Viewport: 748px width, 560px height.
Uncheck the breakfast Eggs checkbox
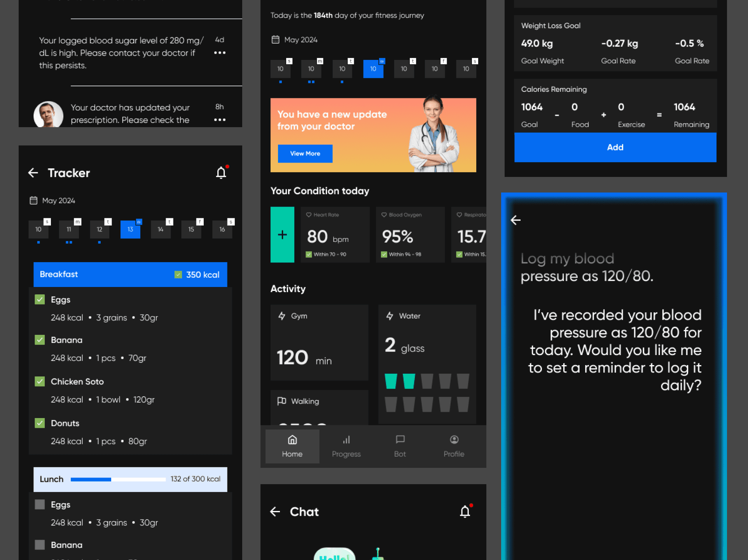pos(40,299)
